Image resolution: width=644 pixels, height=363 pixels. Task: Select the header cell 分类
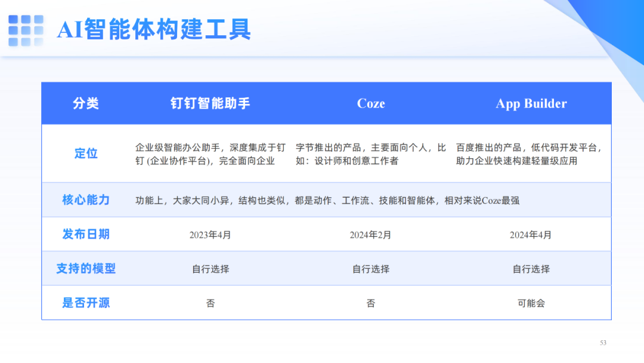pyautogui.click(x=86, y=103)
